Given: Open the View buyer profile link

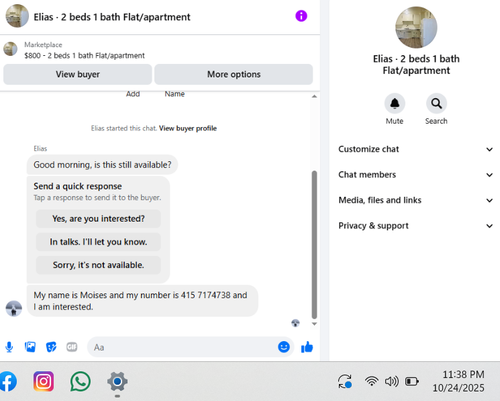Looking at the screenshot, I should click(188, 128).
